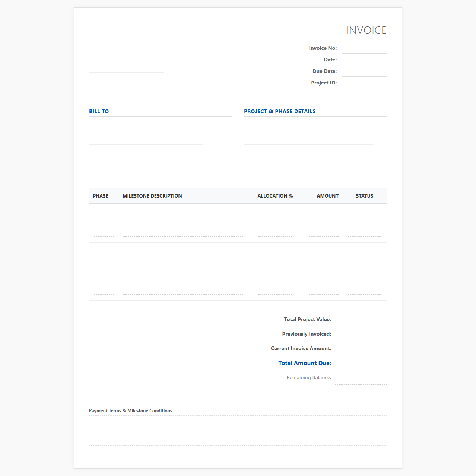Click the Project ID input field
This screenshot has width=476, height=476.
[364, 83]
